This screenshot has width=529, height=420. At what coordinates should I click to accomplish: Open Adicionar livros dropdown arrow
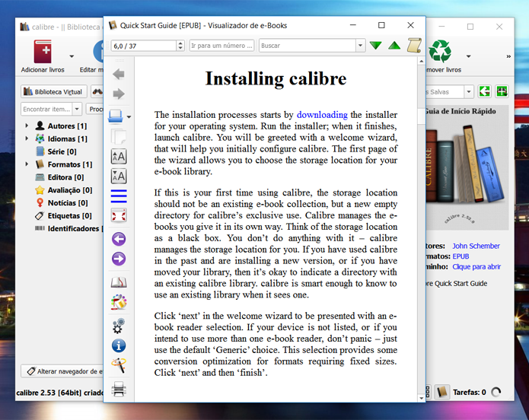point(72,56)
